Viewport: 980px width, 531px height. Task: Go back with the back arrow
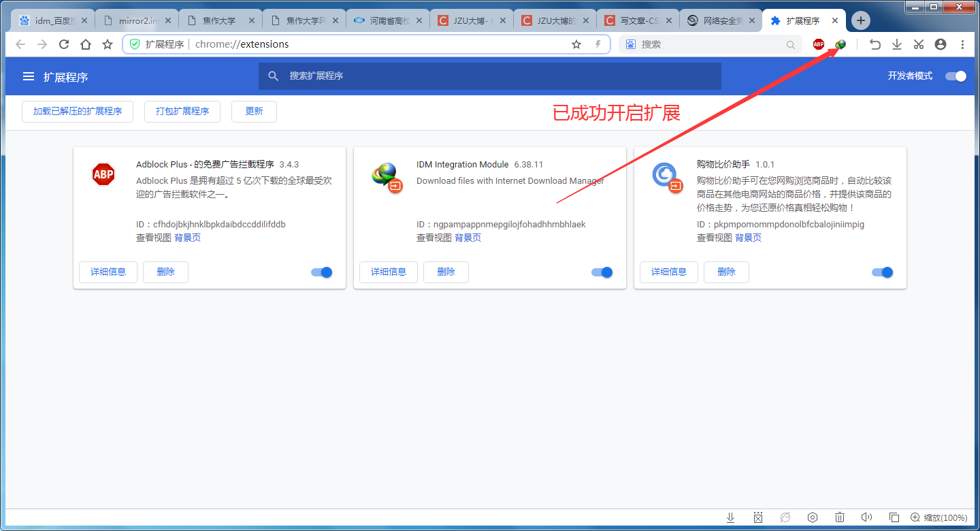click(20, 44)
